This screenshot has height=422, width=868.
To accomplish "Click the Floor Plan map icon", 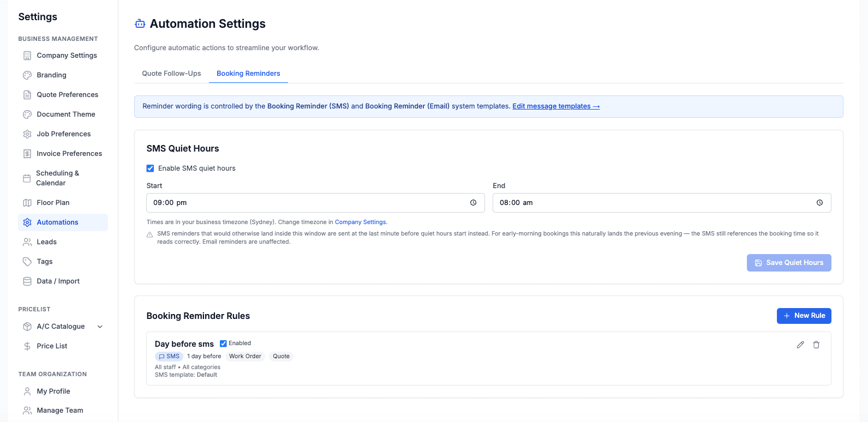I will (27, 203).
